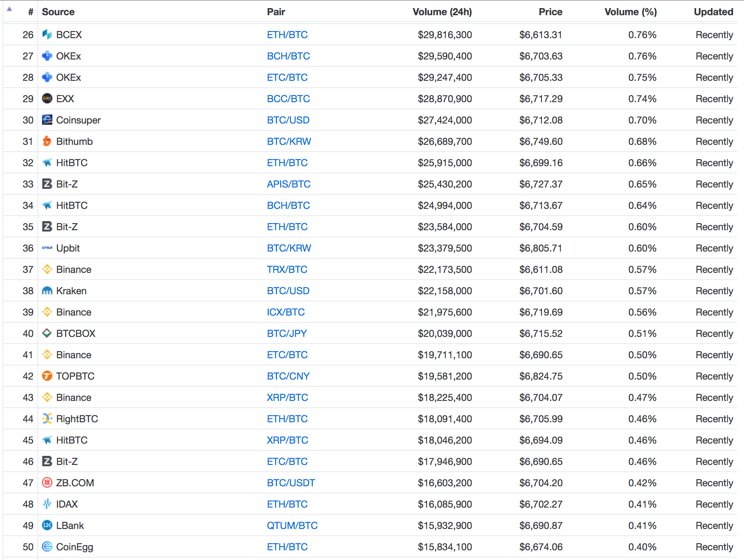Sort table by Source column header

[x=58, y=12]
